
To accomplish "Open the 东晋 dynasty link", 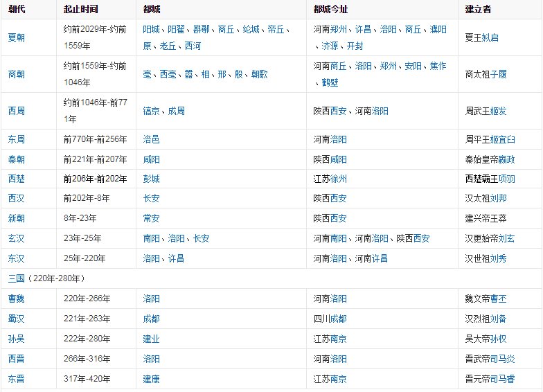I will click(17, 379).
